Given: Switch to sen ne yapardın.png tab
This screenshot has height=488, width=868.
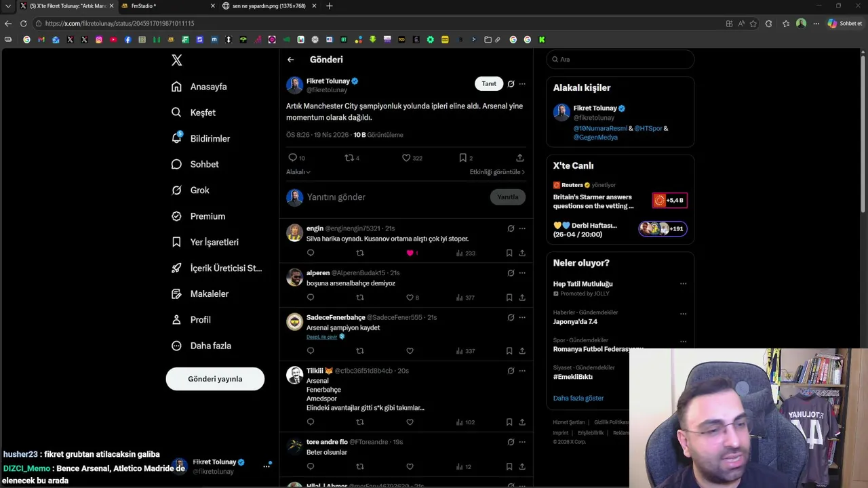Looking at the screenshot, I should tap(269, 6).
